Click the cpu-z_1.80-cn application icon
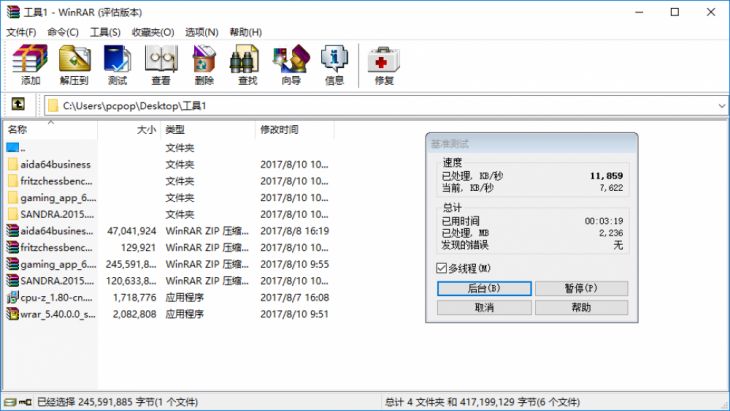Screen dimensions: 730x411 13,297
